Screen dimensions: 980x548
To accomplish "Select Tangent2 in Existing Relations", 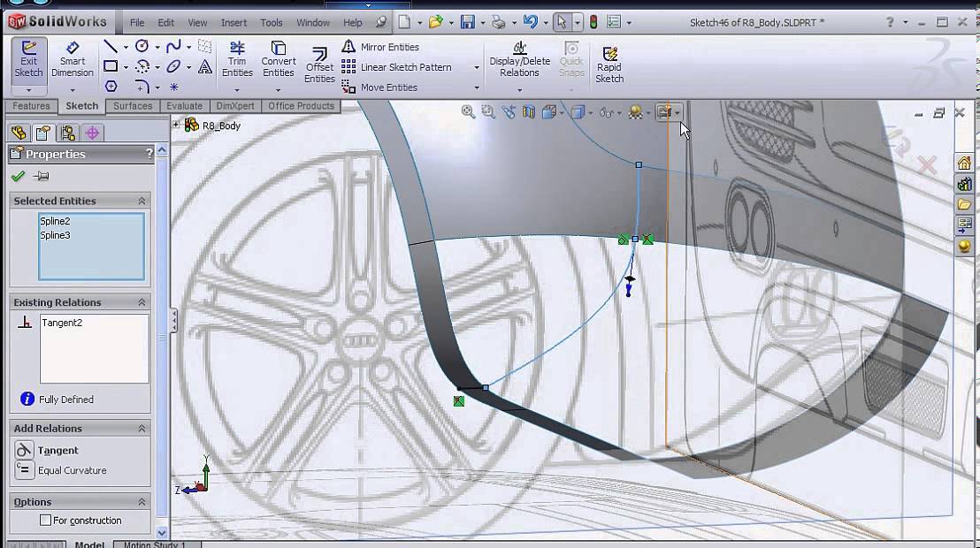I will tap(62, 323).
